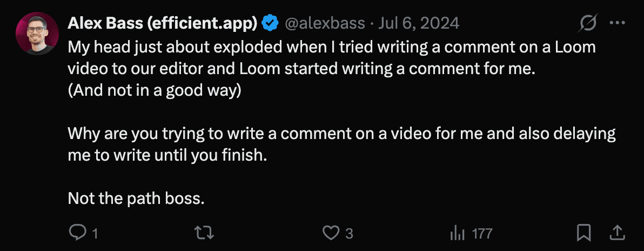Click the blue verified badge
This screenshot has width=644, height=251.
270,23
